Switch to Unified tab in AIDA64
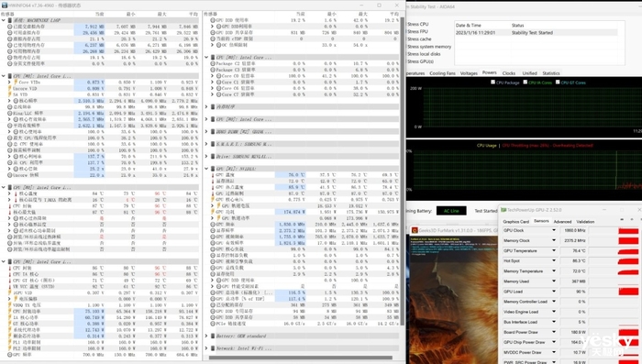This screenshot has height=364, width=642. 529,73
